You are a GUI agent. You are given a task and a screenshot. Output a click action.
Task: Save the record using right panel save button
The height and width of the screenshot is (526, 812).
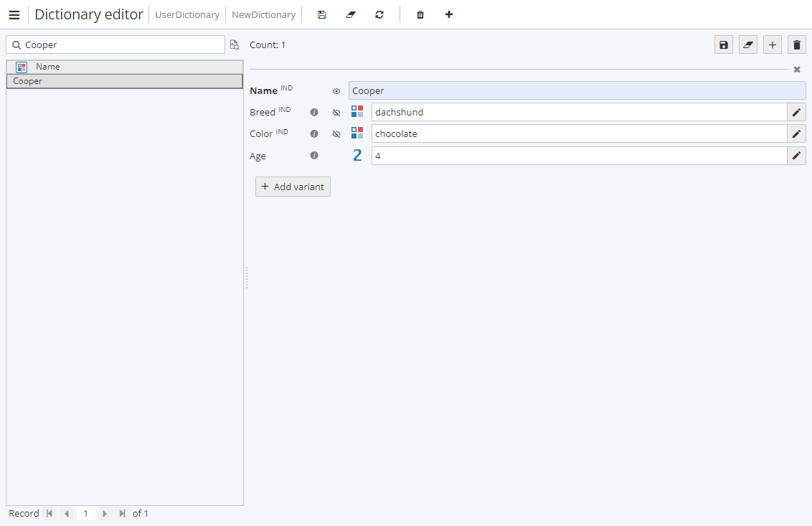(x=724, y=45)
